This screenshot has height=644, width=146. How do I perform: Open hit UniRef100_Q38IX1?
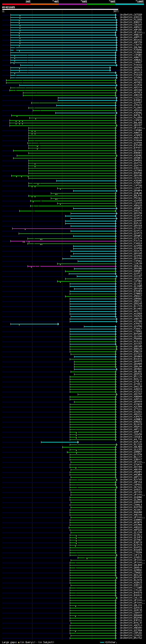pyautogui.click(x=131, y=17)
